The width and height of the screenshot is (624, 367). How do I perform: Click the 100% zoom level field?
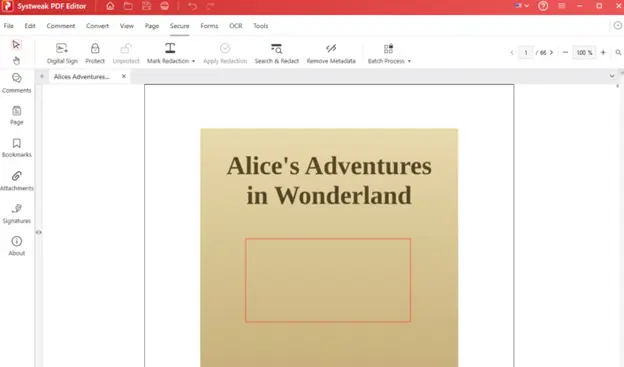point(584,53)
